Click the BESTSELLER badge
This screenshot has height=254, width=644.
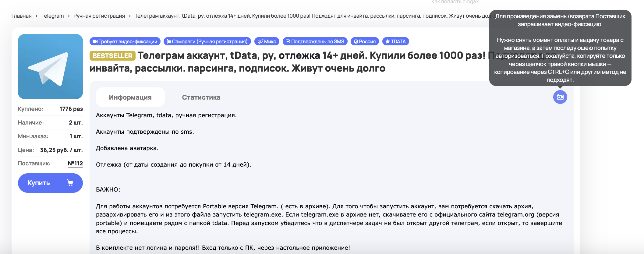(112, 56)
